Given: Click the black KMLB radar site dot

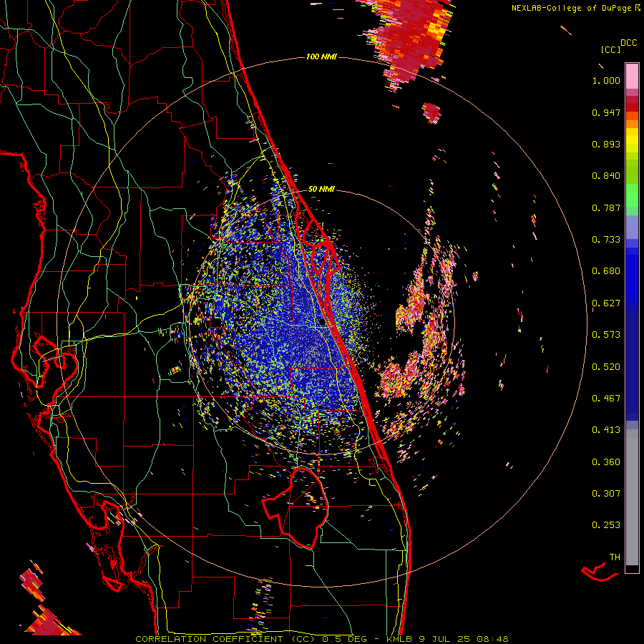Looking at the screenshot, I should tap(321, 323).
